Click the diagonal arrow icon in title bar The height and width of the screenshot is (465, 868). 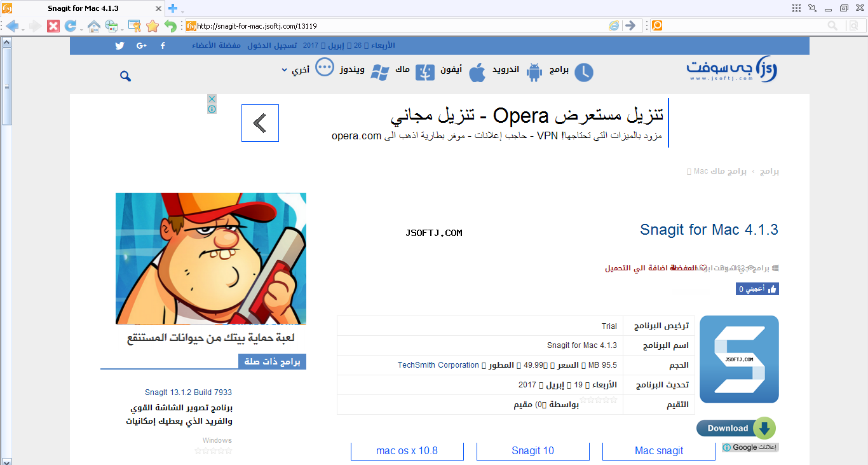click(813, 8)
